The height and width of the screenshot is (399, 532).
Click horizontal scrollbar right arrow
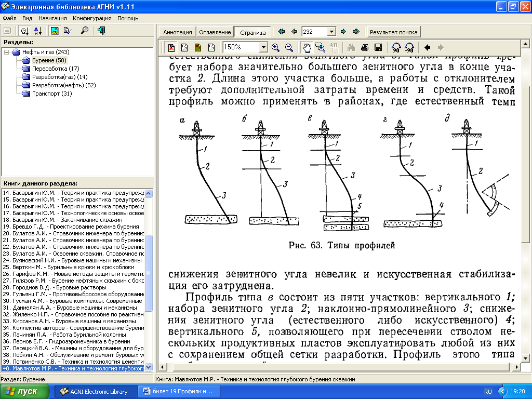[516, 367]
